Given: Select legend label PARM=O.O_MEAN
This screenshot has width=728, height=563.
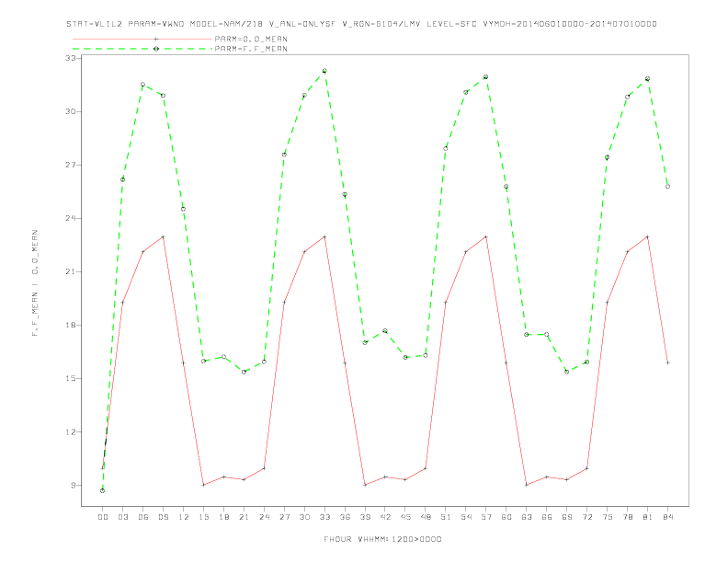Looking at the screenshot, I should pos(251,39).
